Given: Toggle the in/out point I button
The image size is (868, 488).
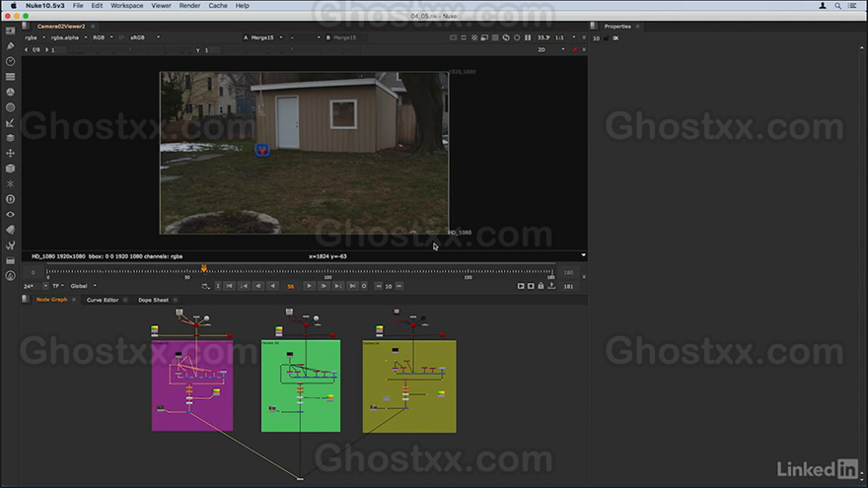Looking at the screenshot, I should pyautogui.click(x=218, y=286).
